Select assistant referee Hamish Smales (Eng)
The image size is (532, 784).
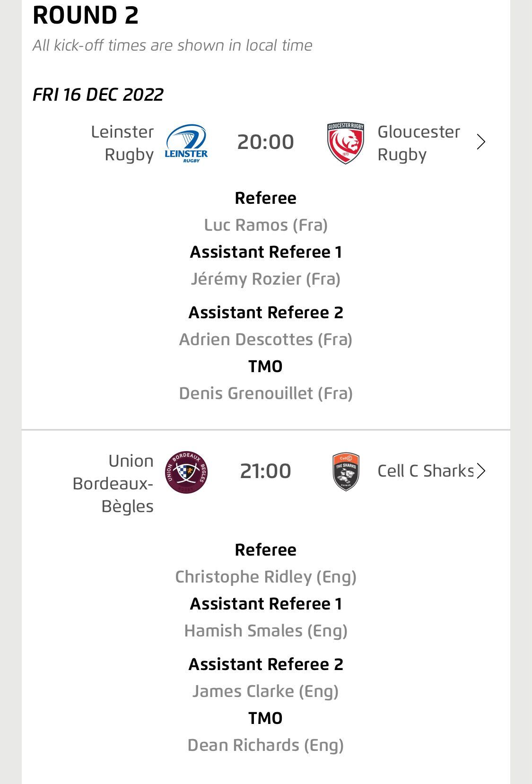pos(266,631)
